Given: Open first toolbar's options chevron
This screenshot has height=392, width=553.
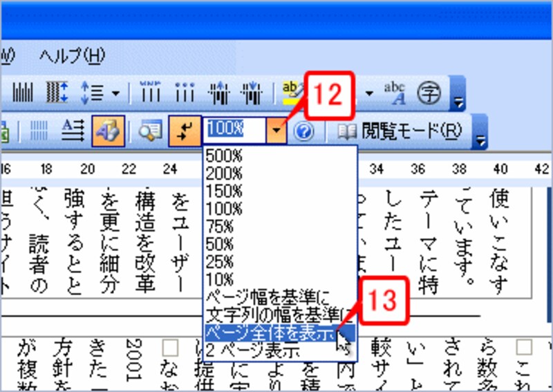Looking at the screenshot, I should click(x=458, y=95).
